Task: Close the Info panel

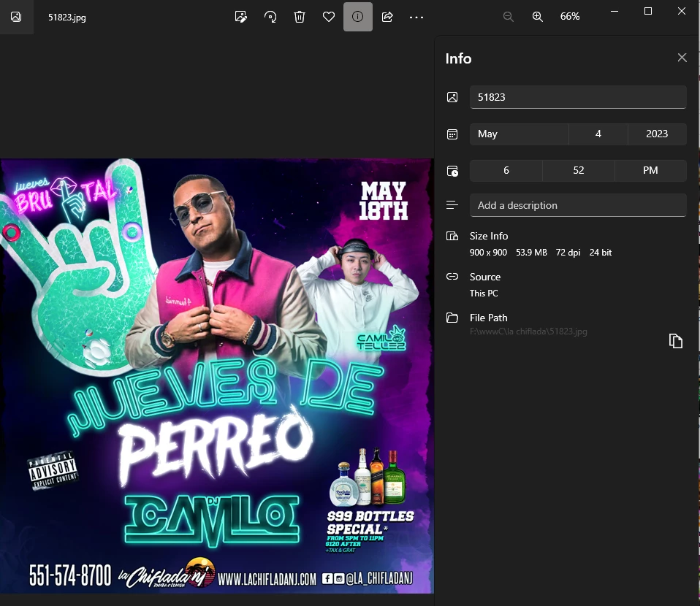Action: (682, 58)
